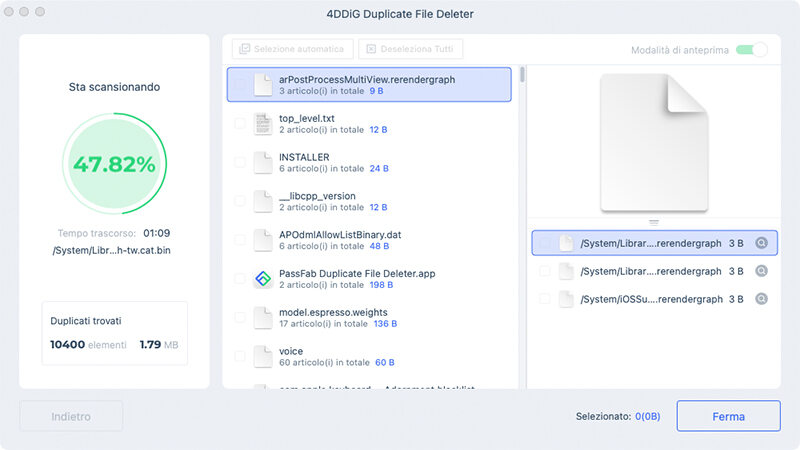The width and height of the screenshot is (800, 450).
Task: Check the box for top_level.txt
Action: coord(239,124)
